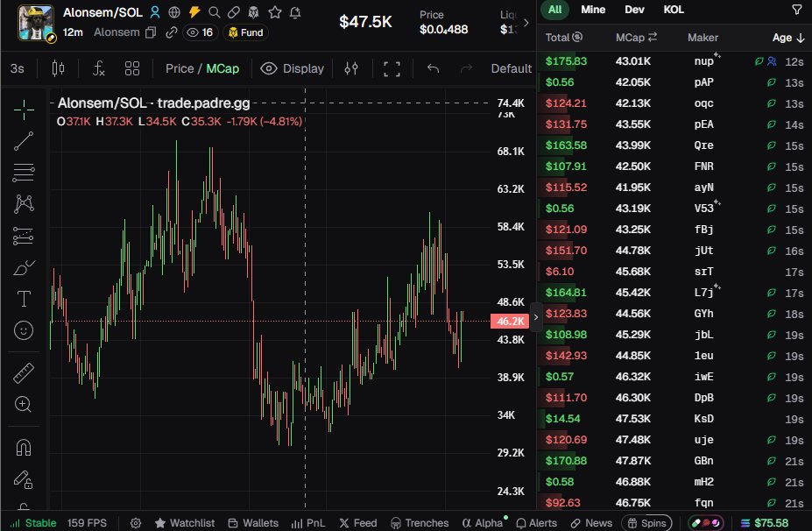Toggle the Total column currency display
812x531 pixels.
click(577, 37)
